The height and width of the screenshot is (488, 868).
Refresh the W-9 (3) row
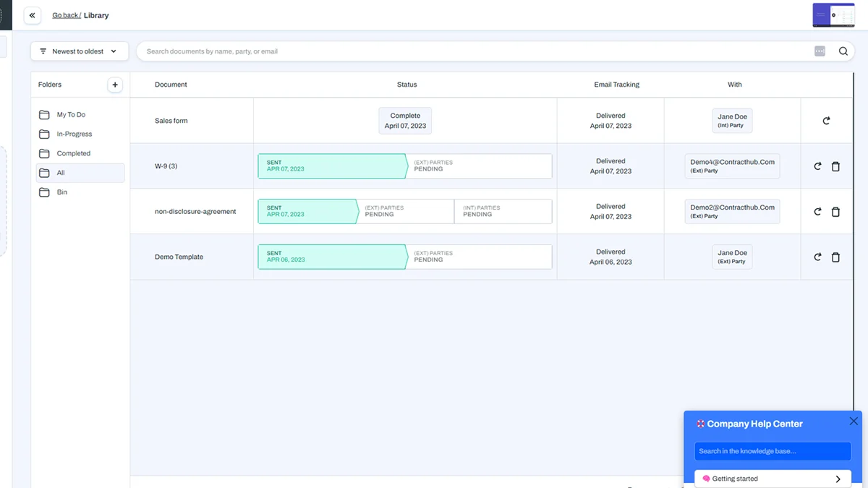(817, 166)
